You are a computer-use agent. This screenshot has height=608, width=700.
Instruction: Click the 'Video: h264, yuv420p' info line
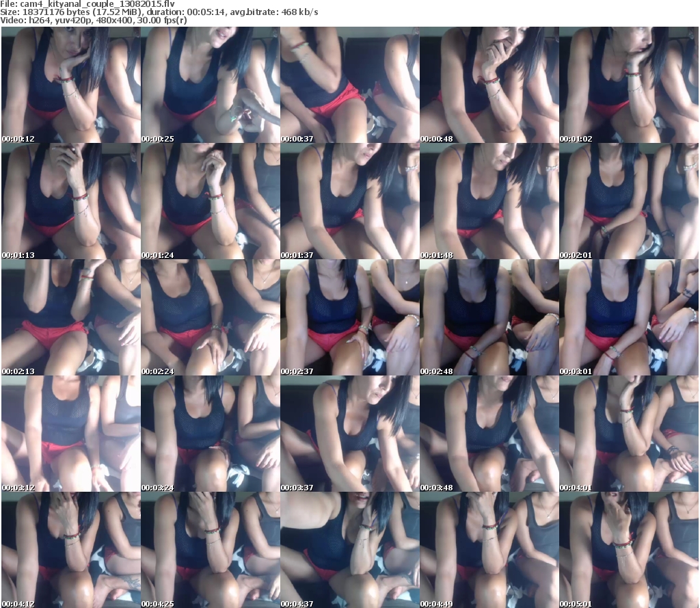point(93,20)
